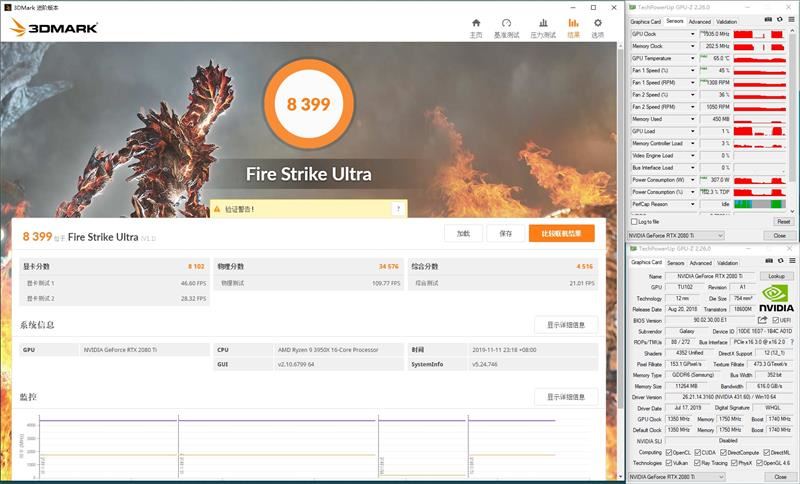800x484 pixels.
Task: Click the 3DMark window title bar icon
Action: tap(7, 8)
